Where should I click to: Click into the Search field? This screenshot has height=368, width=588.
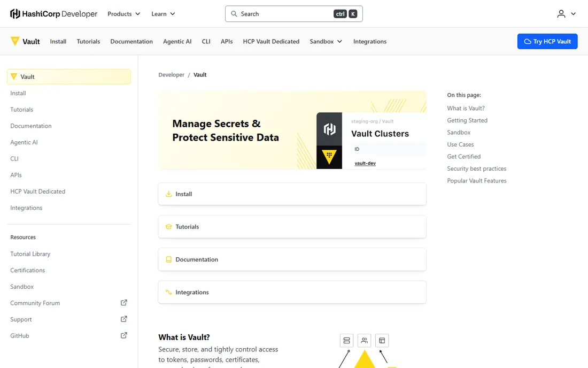294,14
